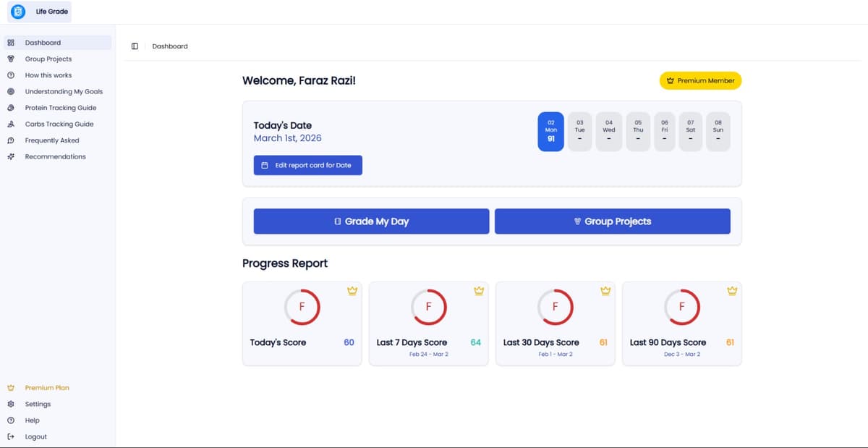Select Monday 02 day with score 91

point(550,132)
